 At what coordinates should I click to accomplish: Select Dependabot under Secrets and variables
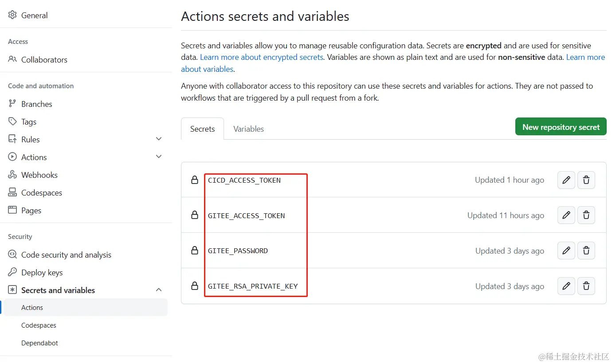(x=39, y=343)
